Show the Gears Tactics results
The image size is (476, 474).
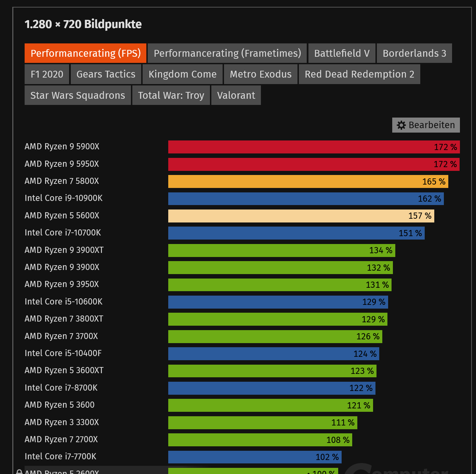[x=106, y=74]
